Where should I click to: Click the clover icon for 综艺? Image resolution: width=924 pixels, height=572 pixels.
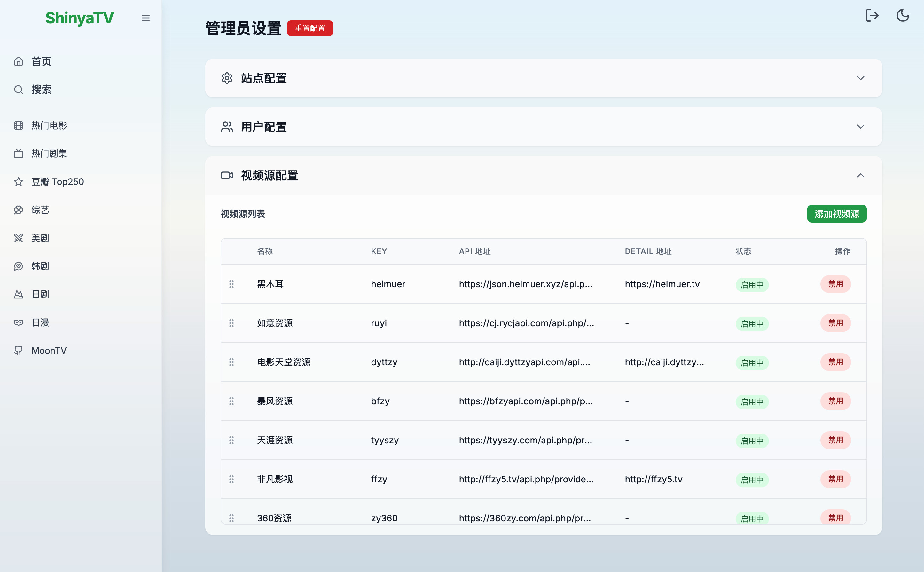point(19,210)
